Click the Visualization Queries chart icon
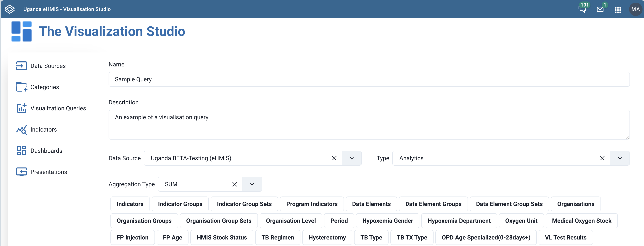This screenshot has height=246, width=644. click(22, 108)
